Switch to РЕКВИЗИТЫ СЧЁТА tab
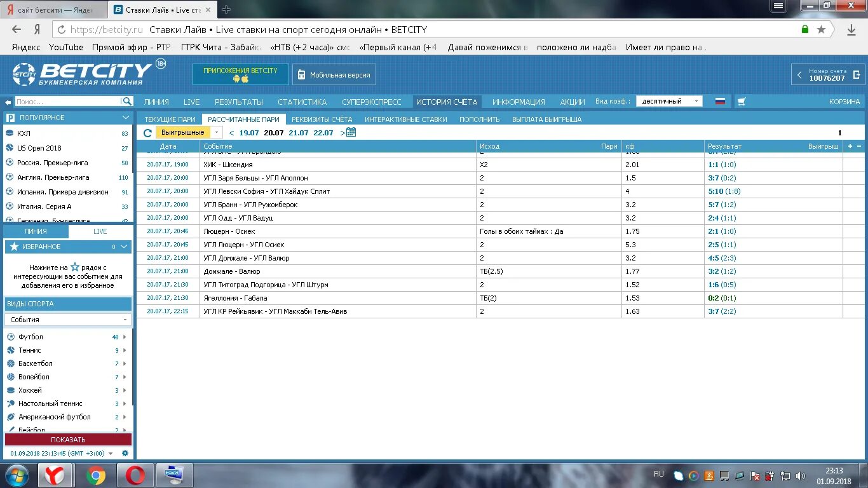The image size is (868, 488). [x=322, y=119]
